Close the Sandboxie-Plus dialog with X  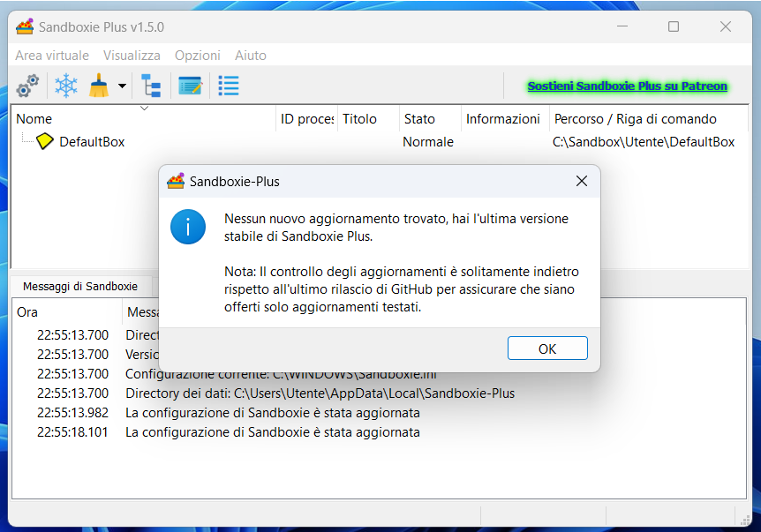click(582, 181)
